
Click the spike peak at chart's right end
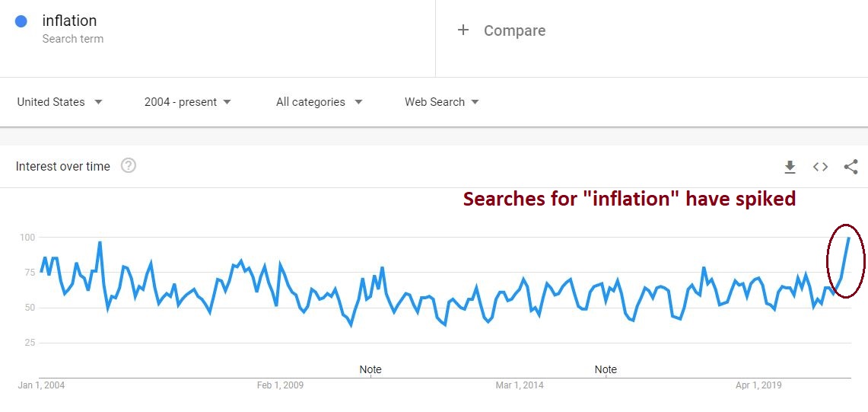pyautogui.click(x=848, y=238)
